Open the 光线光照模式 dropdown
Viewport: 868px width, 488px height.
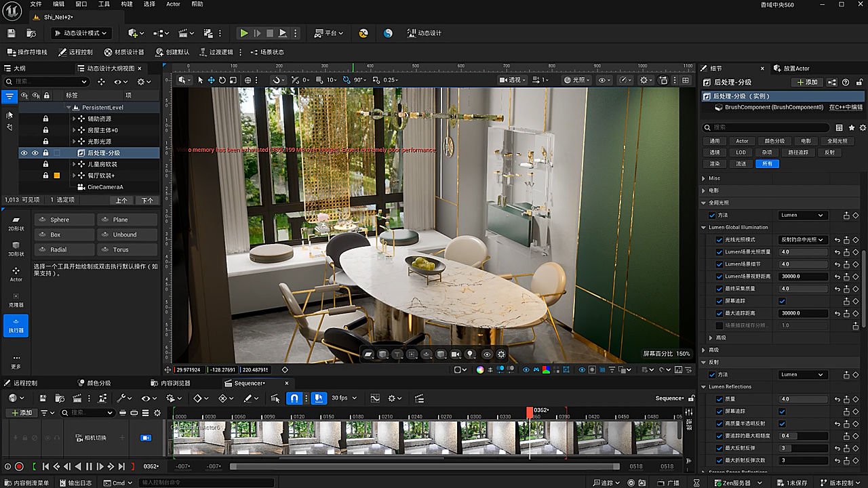pyautogui.click(x=803, y=240)
